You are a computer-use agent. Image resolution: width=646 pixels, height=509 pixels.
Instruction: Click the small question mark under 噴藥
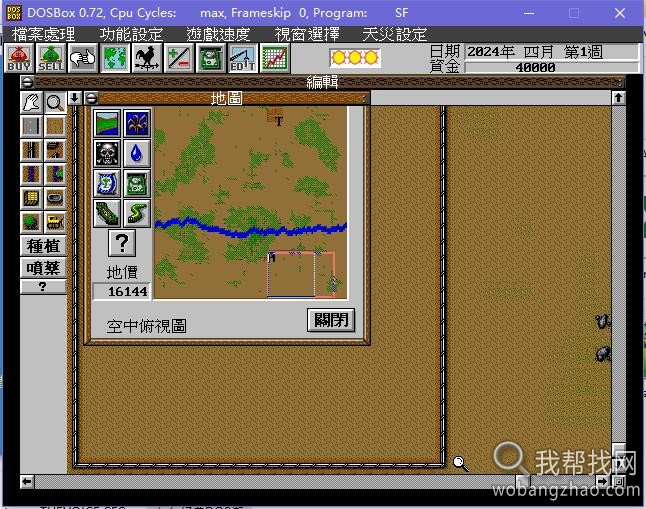click(x=43, y=286)
